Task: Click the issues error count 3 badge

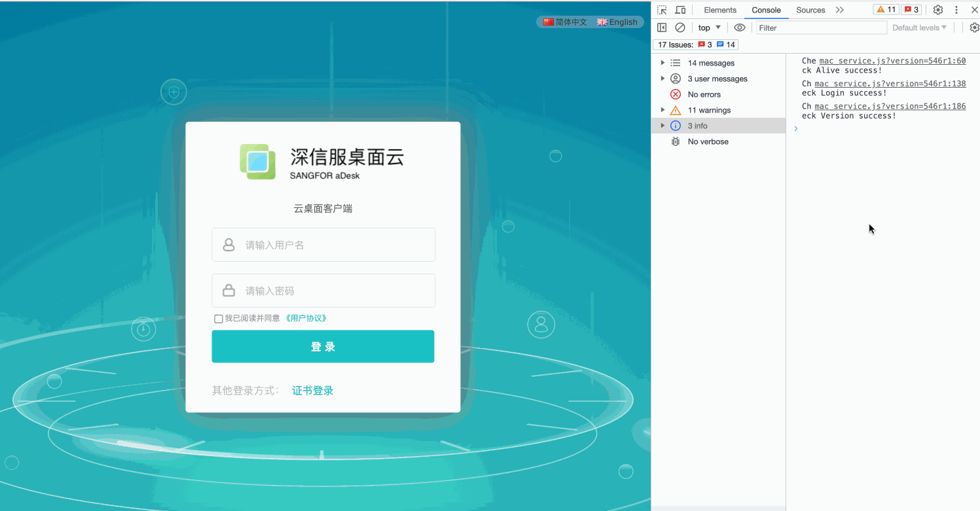Action: [x=705, y=44]
